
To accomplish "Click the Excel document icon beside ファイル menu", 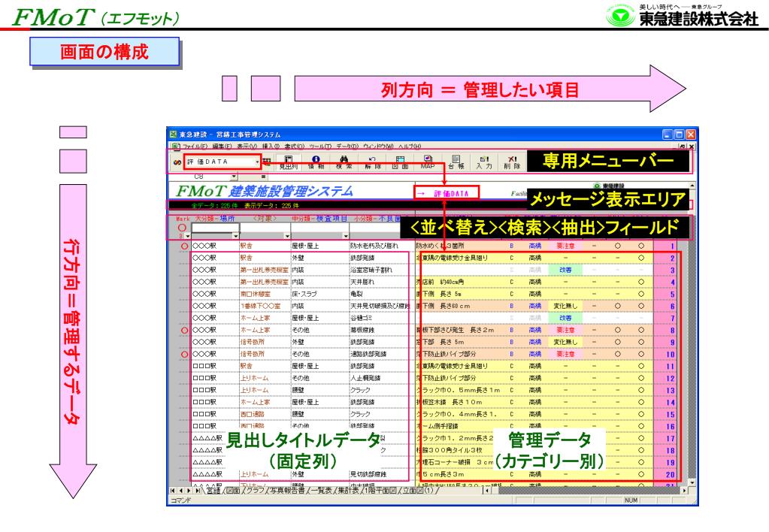I will [x=174, y=146].
